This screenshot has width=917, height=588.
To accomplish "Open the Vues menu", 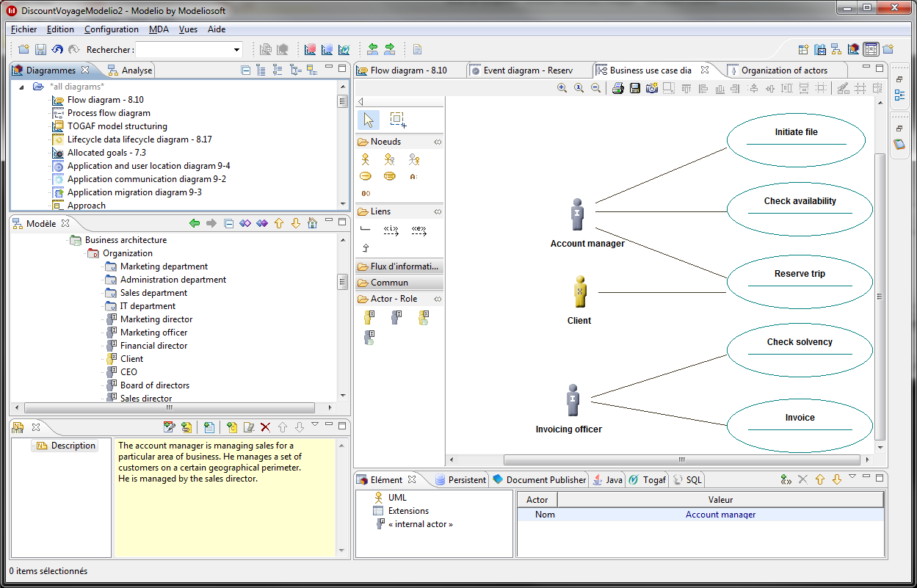I will (x=188, y=29).
